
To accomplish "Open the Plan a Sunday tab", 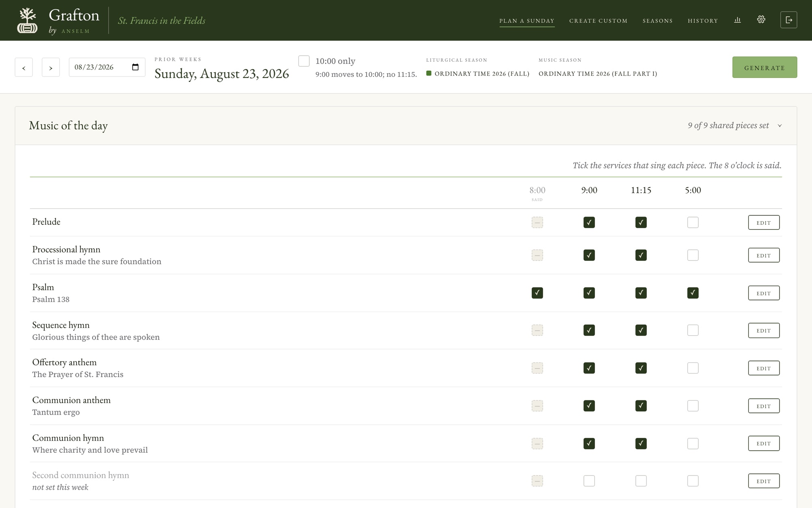I will click(527, 21).
